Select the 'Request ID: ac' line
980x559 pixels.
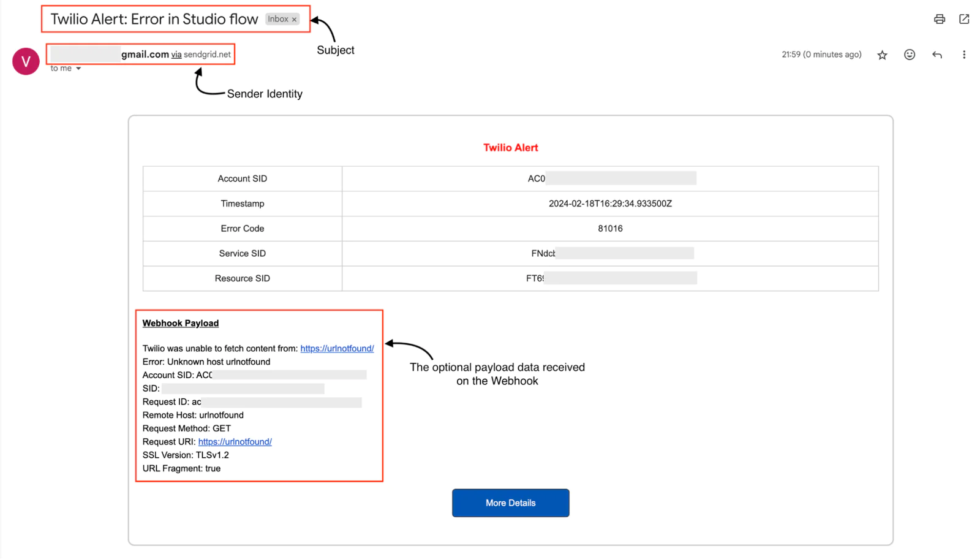pyautogui.click(x=252, y=402)
